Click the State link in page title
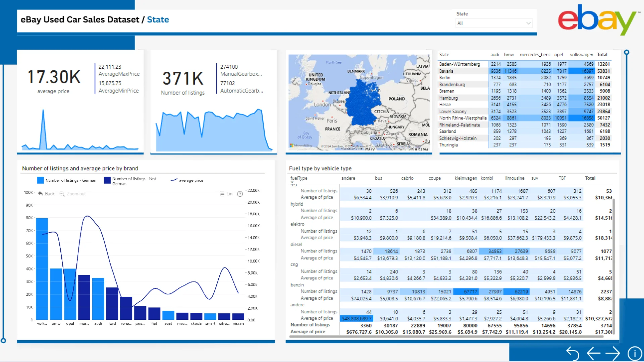Screen dimensions: 644x362 (158, 19)
